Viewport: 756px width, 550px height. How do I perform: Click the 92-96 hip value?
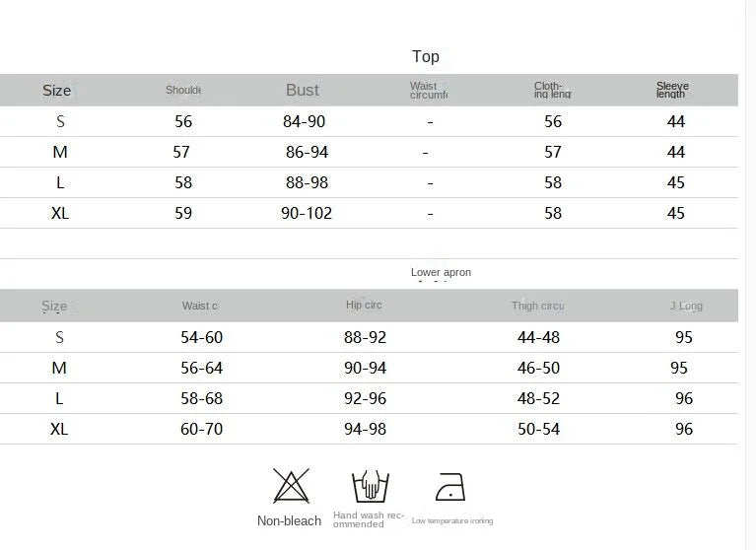point(365,398)
